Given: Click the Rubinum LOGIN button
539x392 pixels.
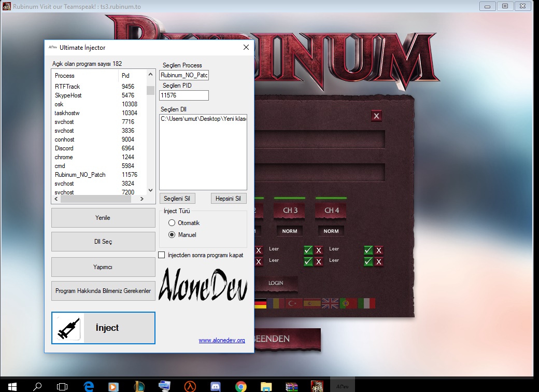Looking at the screenshot, I should [x=276, y=283].
